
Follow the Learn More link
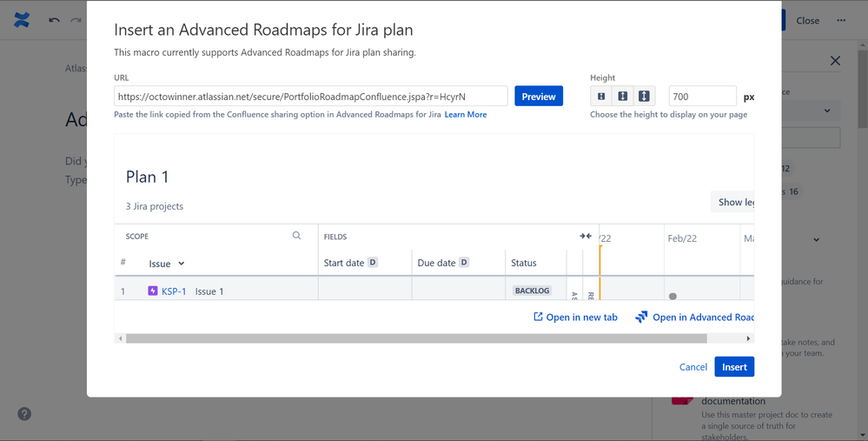(x=466, y=115)
